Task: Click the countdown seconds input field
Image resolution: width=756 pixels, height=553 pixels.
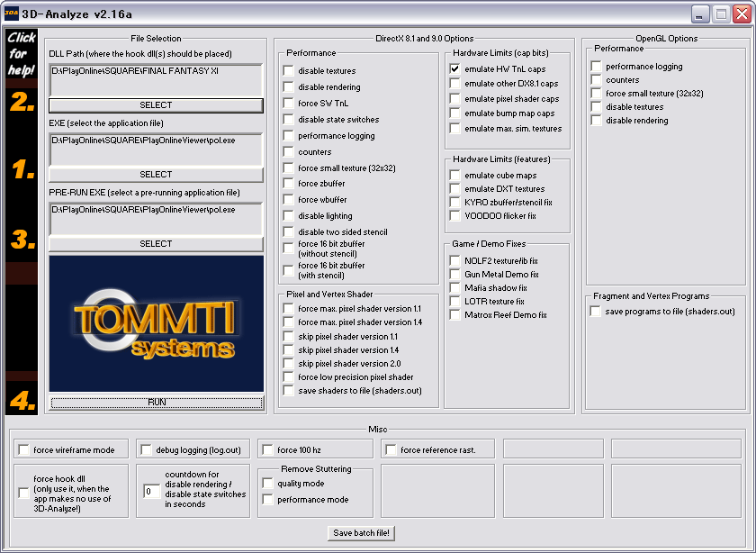Action: [152, 492]
